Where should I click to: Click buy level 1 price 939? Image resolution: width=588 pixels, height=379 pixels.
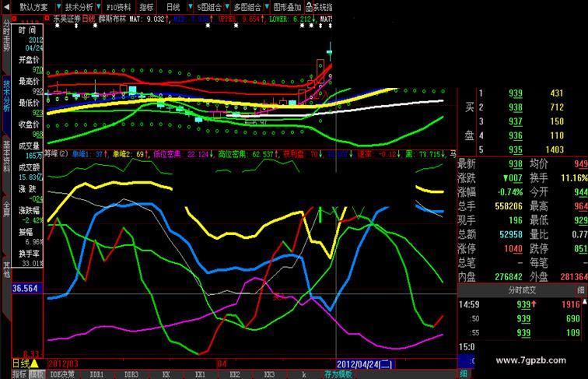[x=516, y=93]
